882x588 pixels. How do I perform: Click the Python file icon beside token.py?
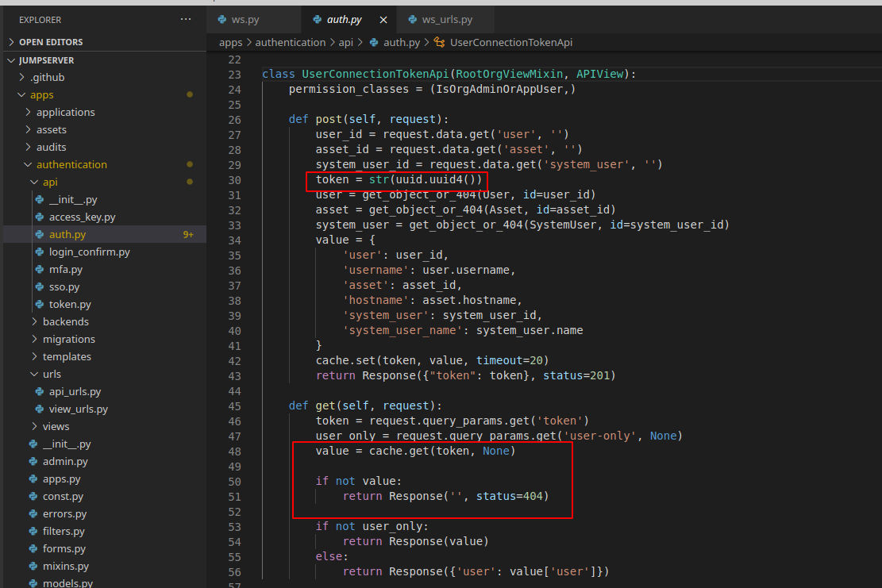point(40,304)
